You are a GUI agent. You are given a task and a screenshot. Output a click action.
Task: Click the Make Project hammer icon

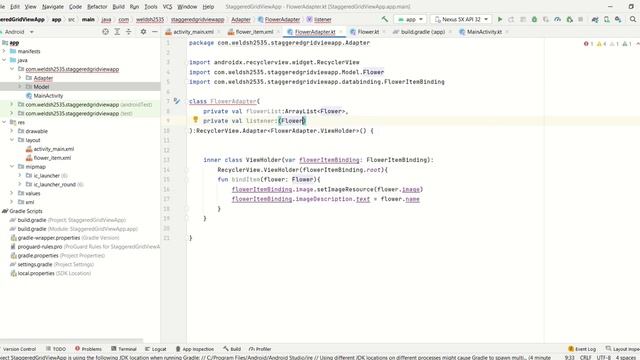tap(384, 19)
